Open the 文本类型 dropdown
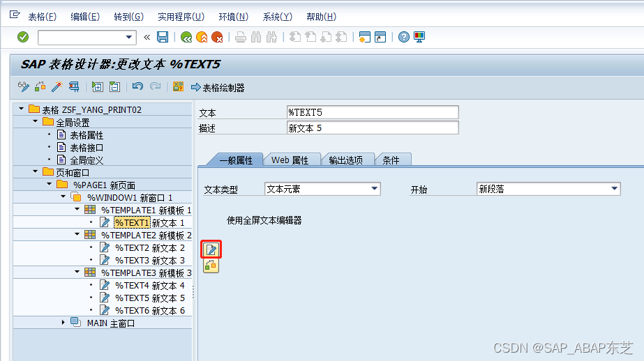The width and height of the screenshot is (644, 361). (x=374, y=189)
